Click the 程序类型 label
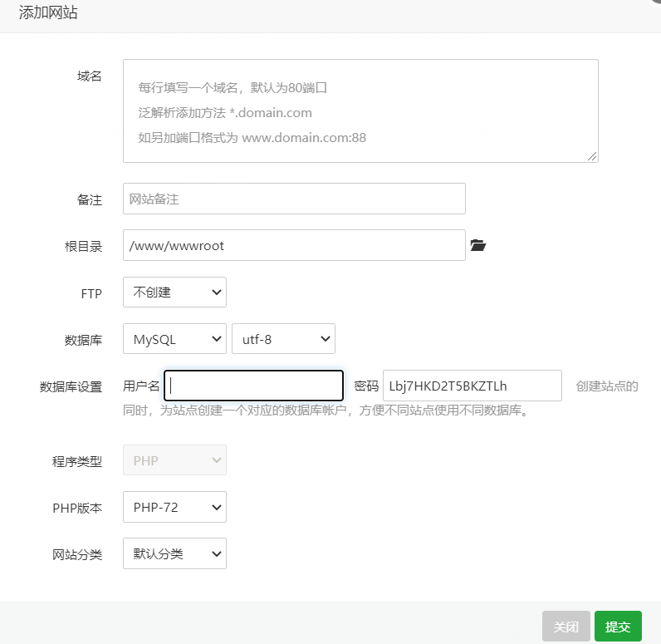 [77, 461]
